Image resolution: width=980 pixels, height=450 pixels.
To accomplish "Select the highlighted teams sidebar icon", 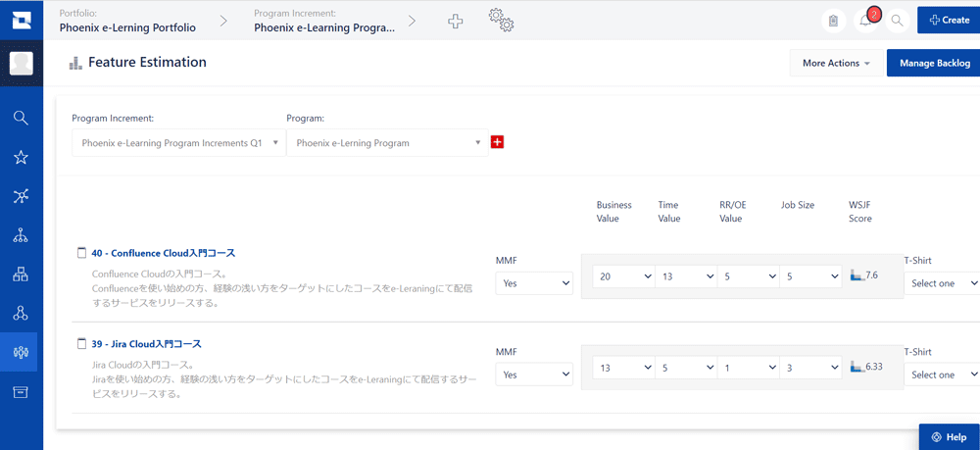I will pyautogui.click(x=22, y=353).
